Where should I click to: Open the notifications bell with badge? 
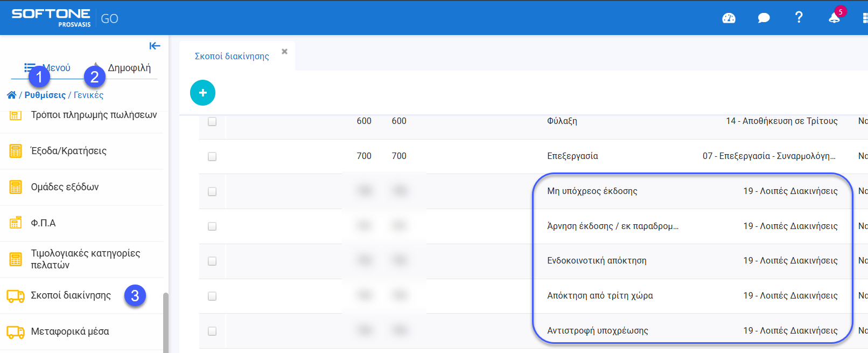(834, 18)
